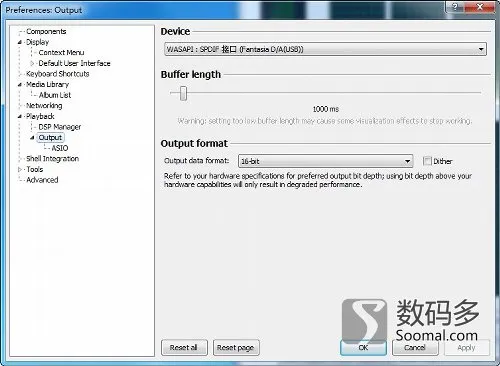
Task: Expand Default User Interface node
Action: (x=32, y=63)
